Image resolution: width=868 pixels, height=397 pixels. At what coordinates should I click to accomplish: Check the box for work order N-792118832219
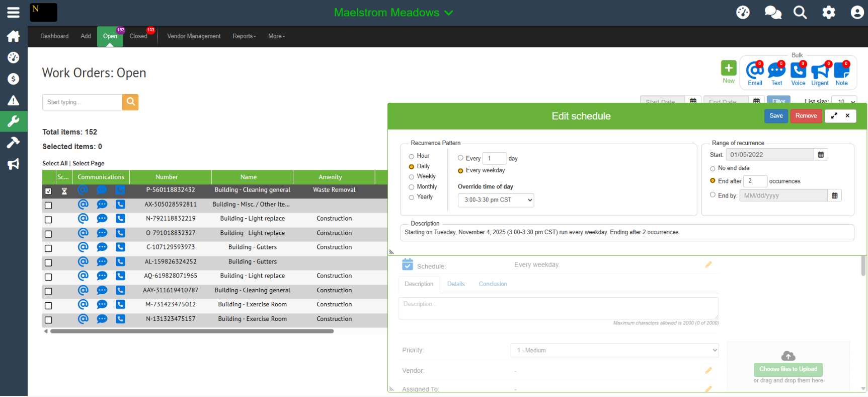(x=48, y=220)
